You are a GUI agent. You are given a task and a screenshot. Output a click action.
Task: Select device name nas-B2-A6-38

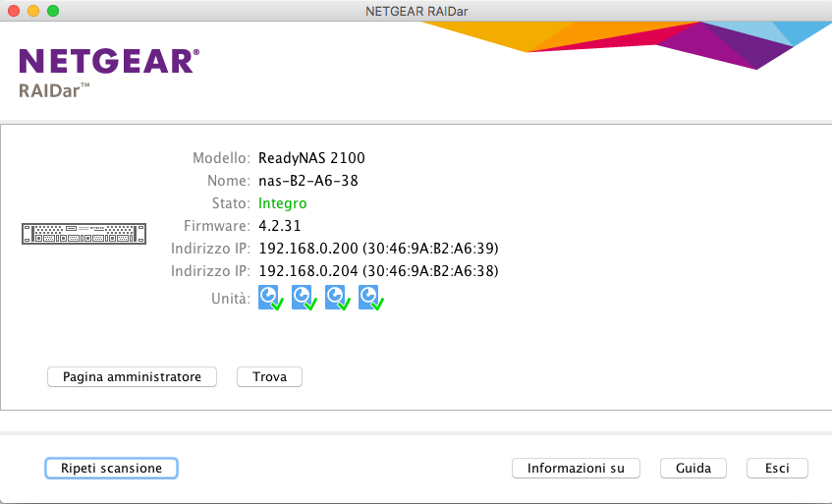(308, 181)
